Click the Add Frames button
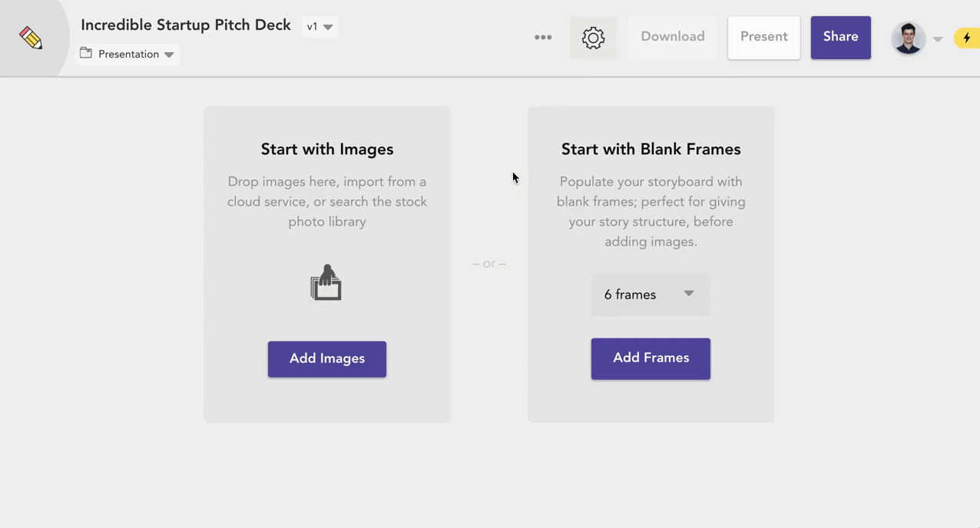Screen dimensions: 980x528 coord(651,358)
